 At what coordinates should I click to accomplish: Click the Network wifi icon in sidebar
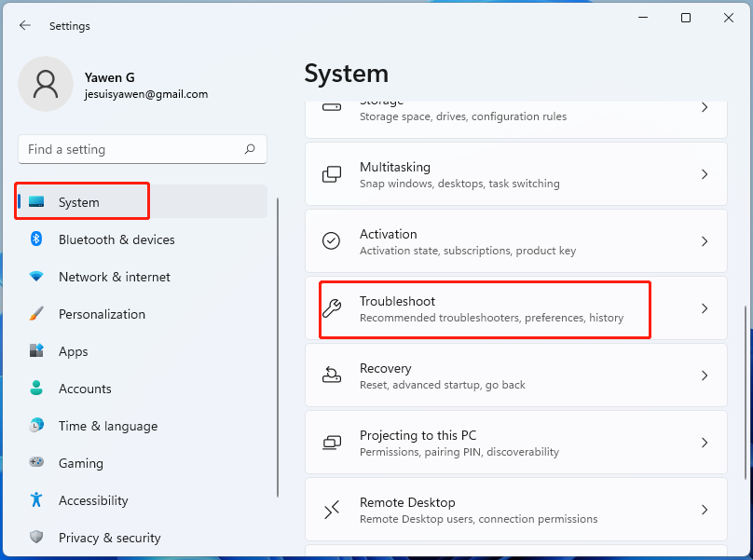pyautogui.click(x=36, y=276)
